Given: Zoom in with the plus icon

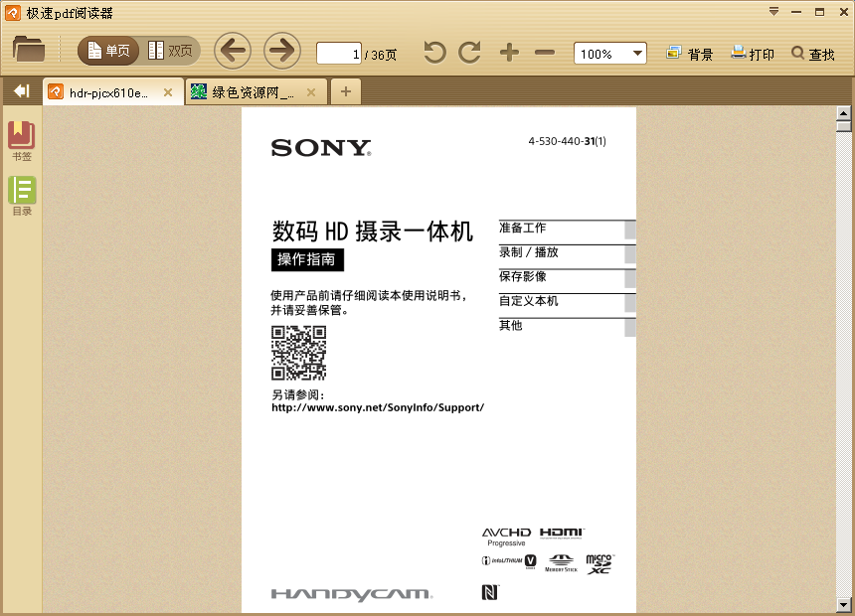Looking at the screenshot, I should (x=508, y=52).
